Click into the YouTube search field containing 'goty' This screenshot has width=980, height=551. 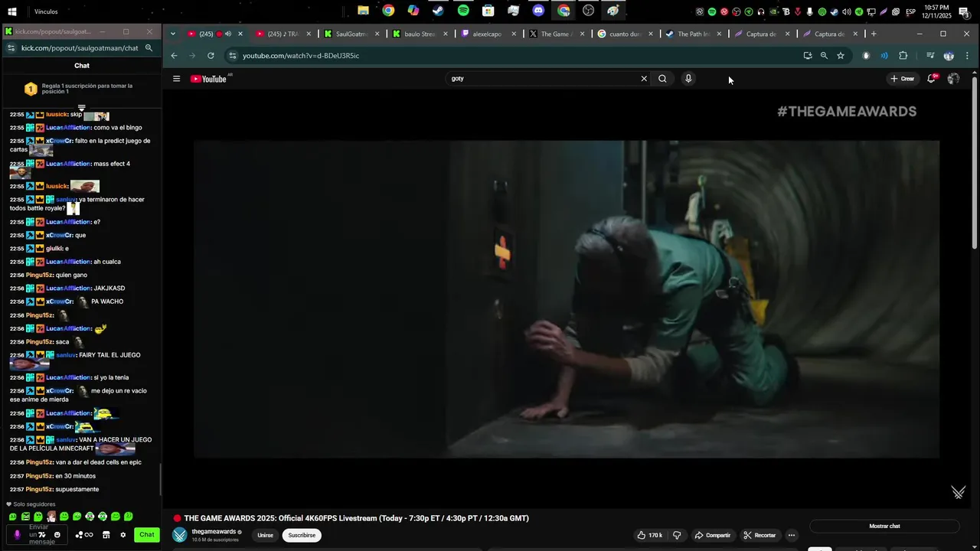pyautogui.click(x=544, y=78)
